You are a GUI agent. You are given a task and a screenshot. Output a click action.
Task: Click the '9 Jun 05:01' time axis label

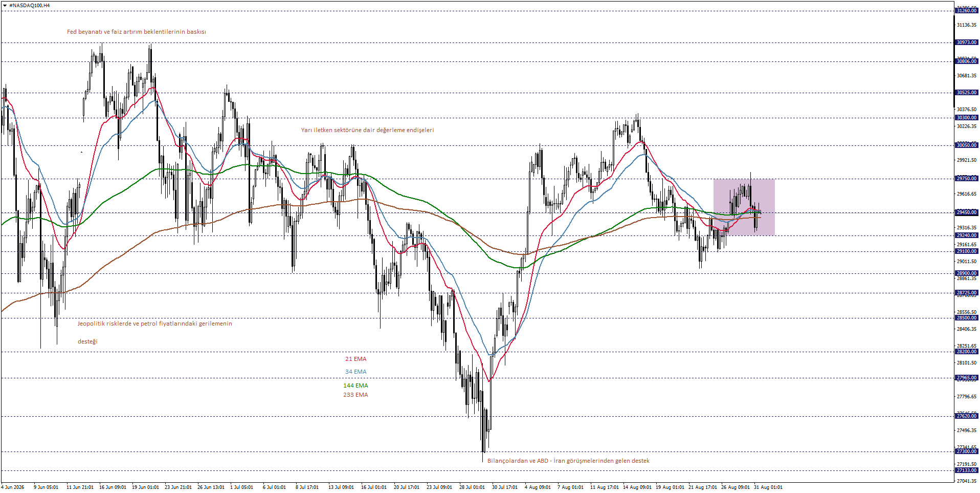[46, 487]
